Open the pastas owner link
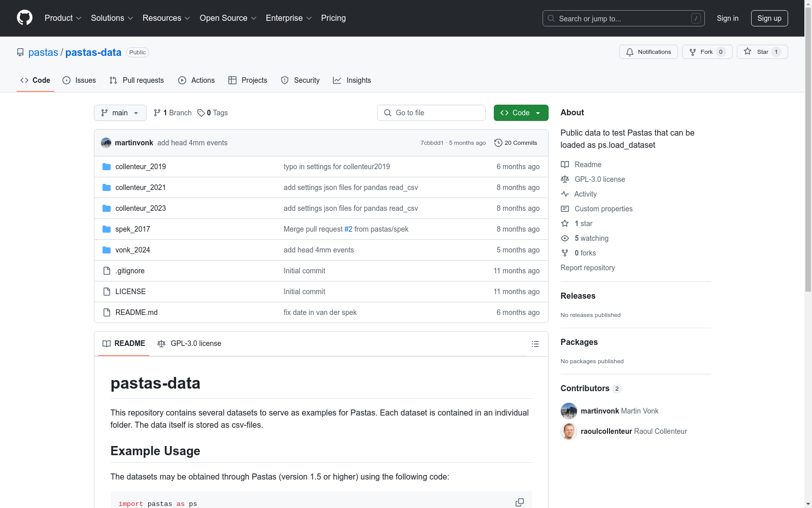812x508 pixels. 43,52
